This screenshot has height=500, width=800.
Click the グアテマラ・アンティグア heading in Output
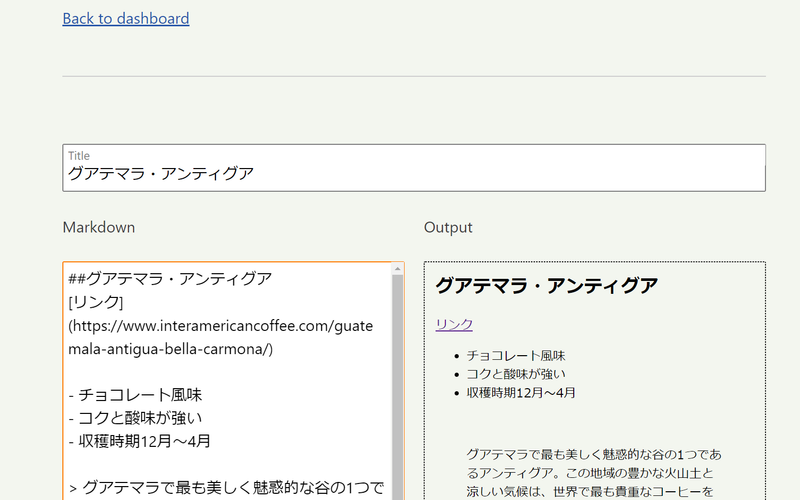click(546, 286)
